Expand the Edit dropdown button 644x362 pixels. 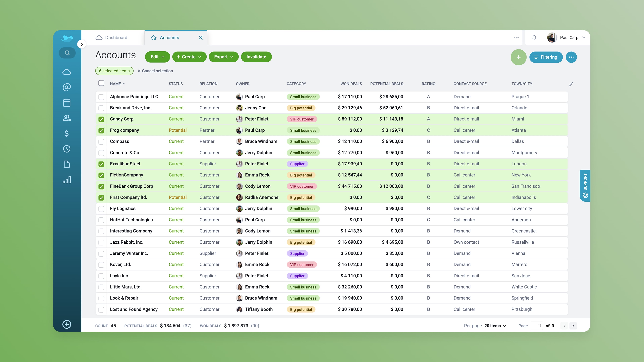tap(157, 57)
